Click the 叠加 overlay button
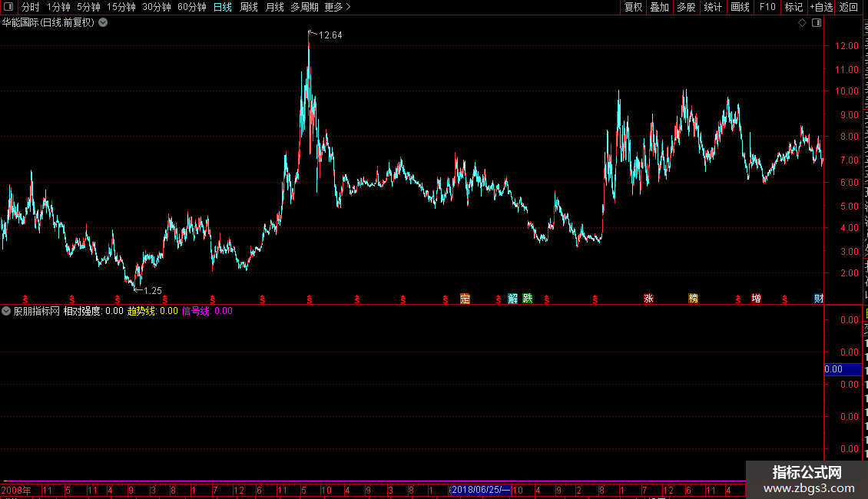The height and width of the screenshot is (499, 868). [x=659, y=7]
